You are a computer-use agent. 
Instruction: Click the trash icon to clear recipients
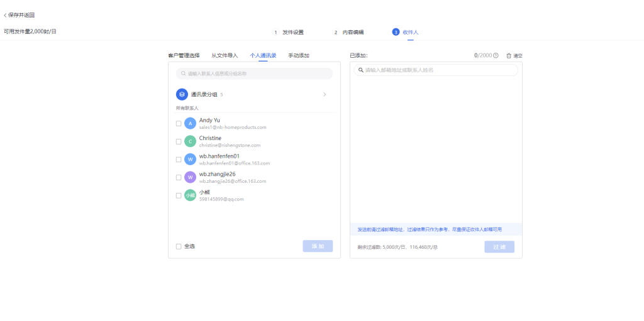[x=509, y=56]
